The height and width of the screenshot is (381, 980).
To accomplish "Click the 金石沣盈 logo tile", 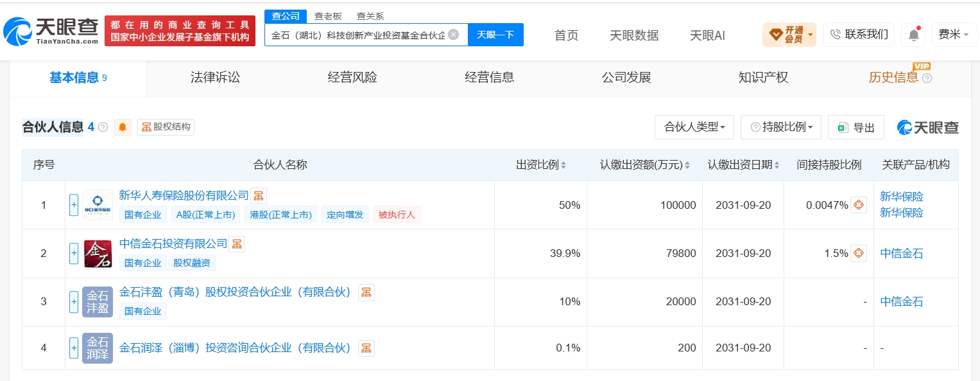I will tap(98, 301).
